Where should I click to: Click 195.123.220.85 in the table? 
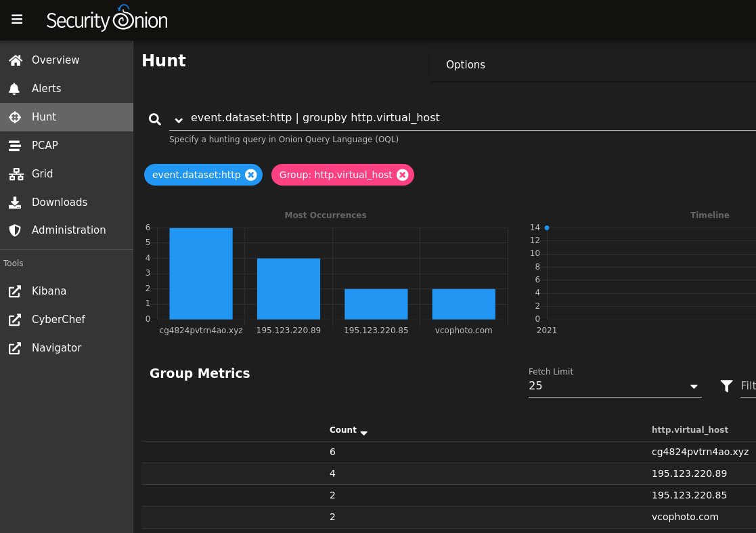click(x=690, y=495)
